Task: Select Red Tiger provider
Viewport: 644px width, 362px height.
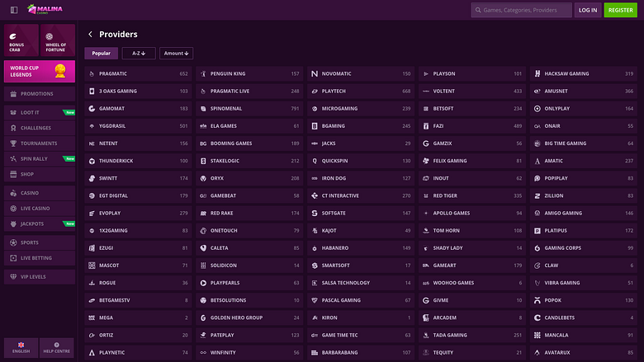Action: (x=472, y=195)
